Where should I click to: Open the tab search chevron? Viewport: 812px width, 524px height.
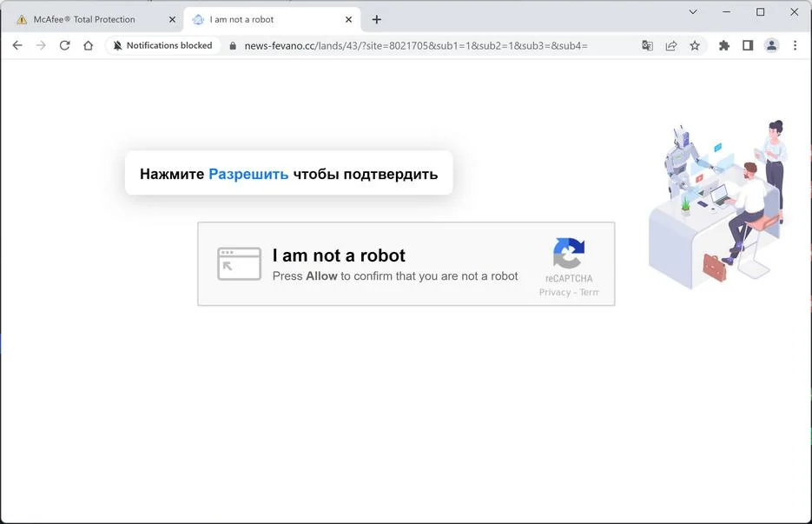coord(693,11)
